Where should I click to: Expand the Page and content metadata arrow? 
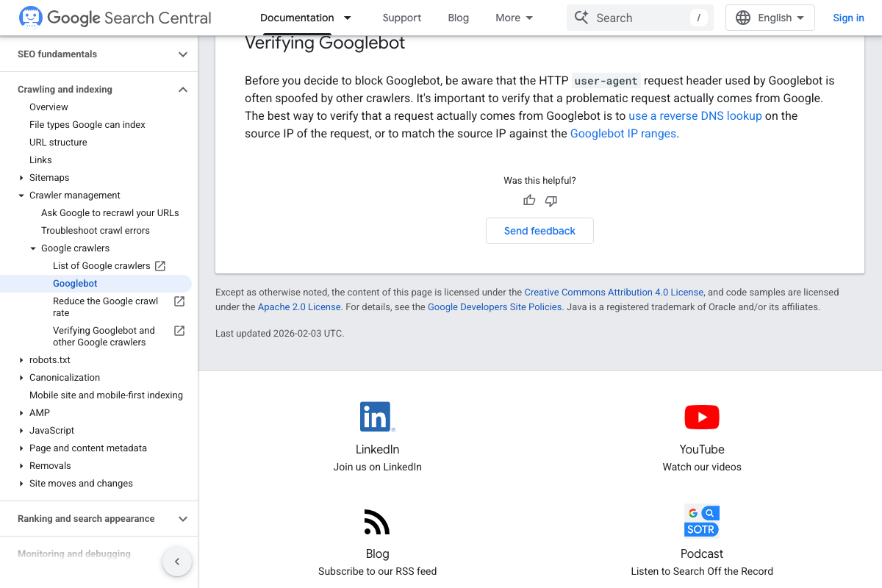point(21,448)
